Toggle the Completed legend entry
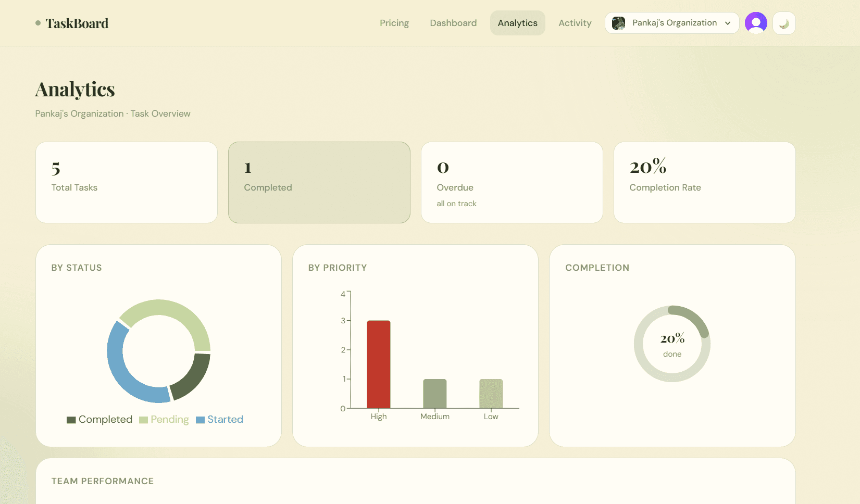 99,420
